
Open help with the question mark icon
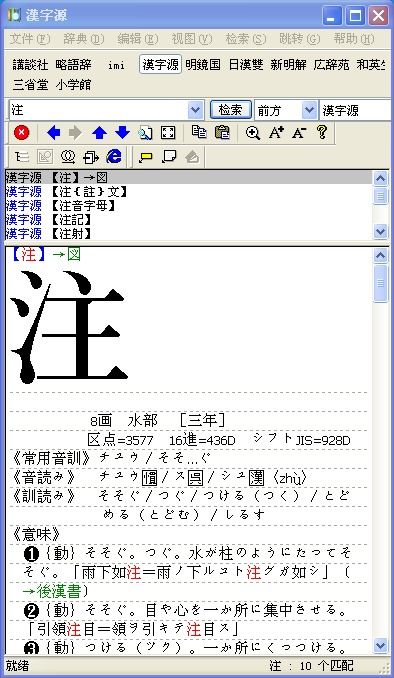tap(322, 132)
